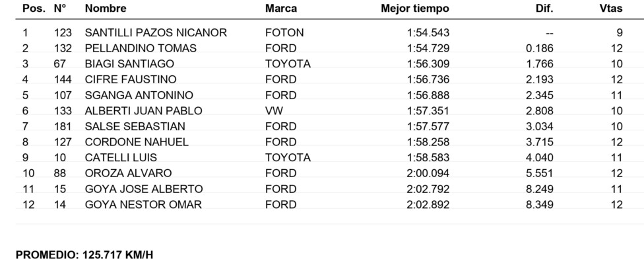Viewport: 644px width, 261px height.
Task: Click the VW brand cell
Action: click(x=274, y=110)
